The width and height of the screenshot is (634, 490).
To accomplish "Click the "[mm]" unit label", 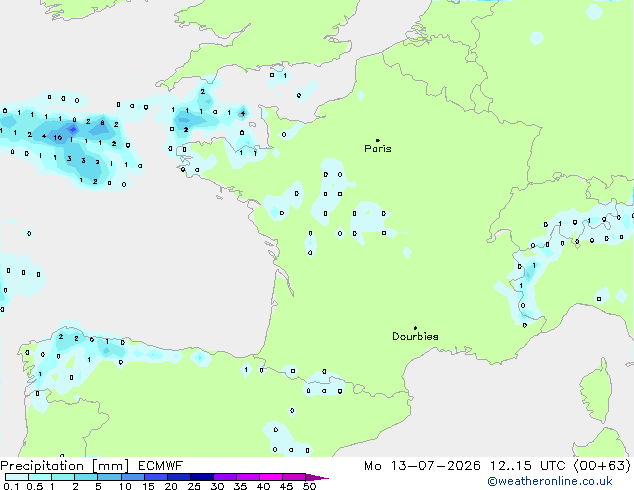I will coord(111,466).
